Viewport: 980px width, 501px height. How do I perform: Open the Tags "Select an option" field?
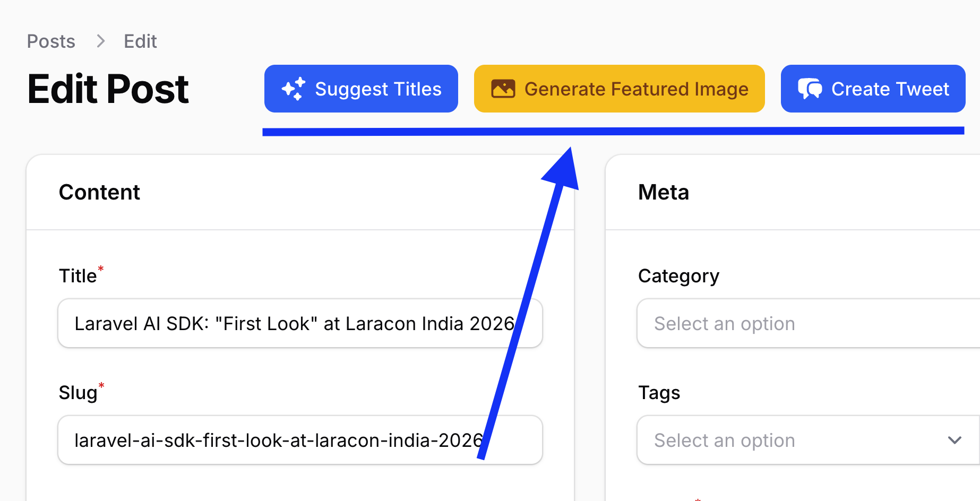point(786,440)
